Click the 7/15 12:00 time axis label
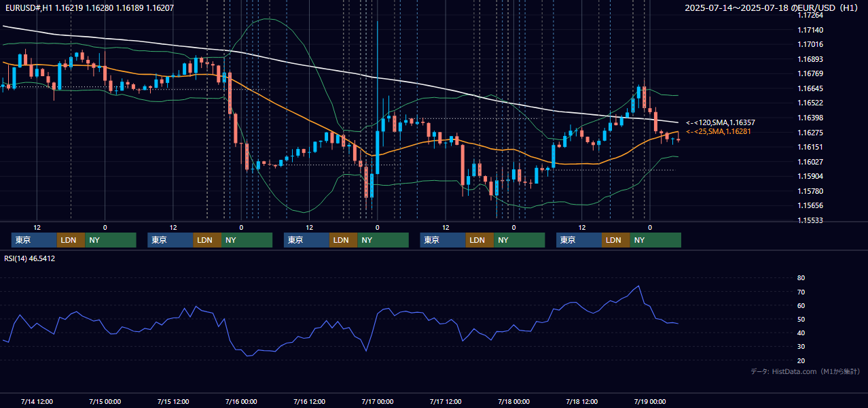The width and height of the screenshot is (868, 408). (x=173, y=401)
